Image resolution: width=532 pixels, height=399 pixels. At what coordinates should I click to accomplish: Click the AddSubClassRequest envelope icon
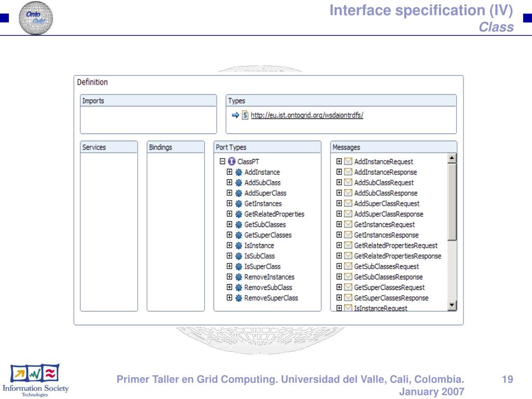(348, 182)
